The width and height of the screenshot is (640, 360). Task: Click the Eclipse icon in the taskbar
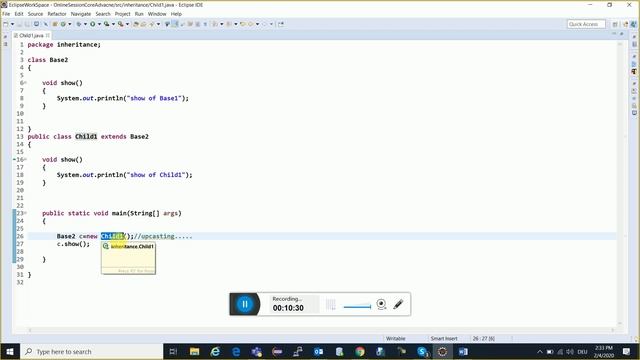click(x=442, y=351)
